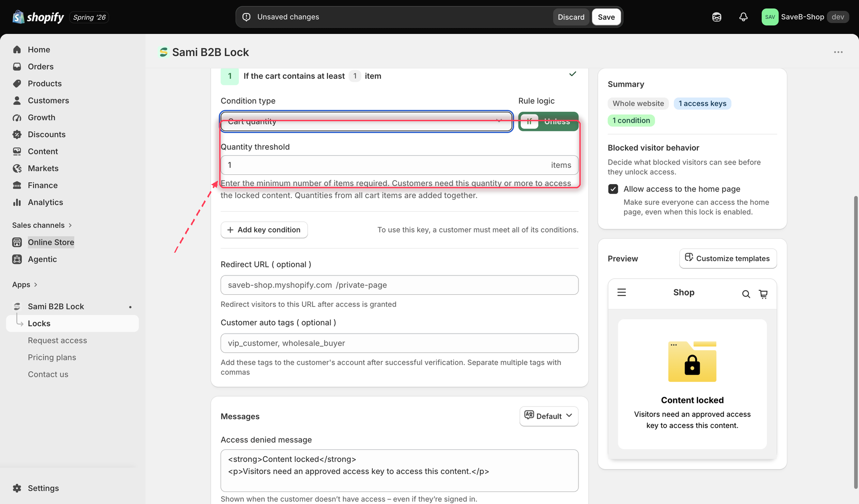Click the Finance bank icon
This screenshot has height=504, width=859.
coord(17,186)
